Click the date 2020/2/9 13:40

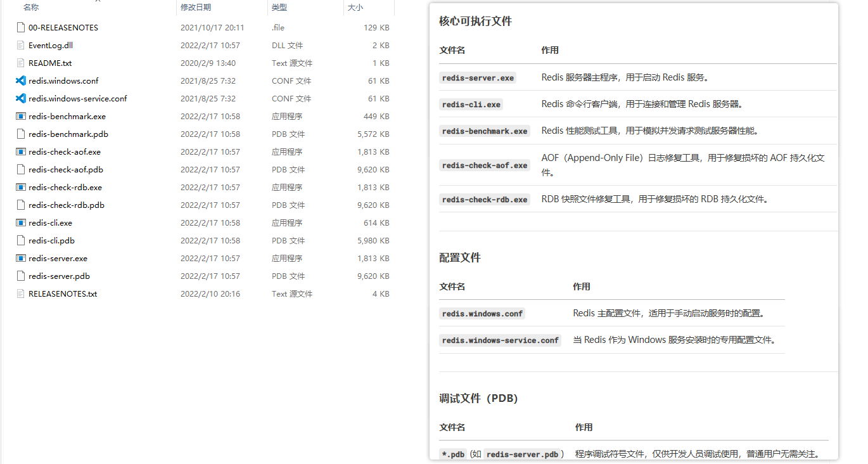[x=208, y=63]
